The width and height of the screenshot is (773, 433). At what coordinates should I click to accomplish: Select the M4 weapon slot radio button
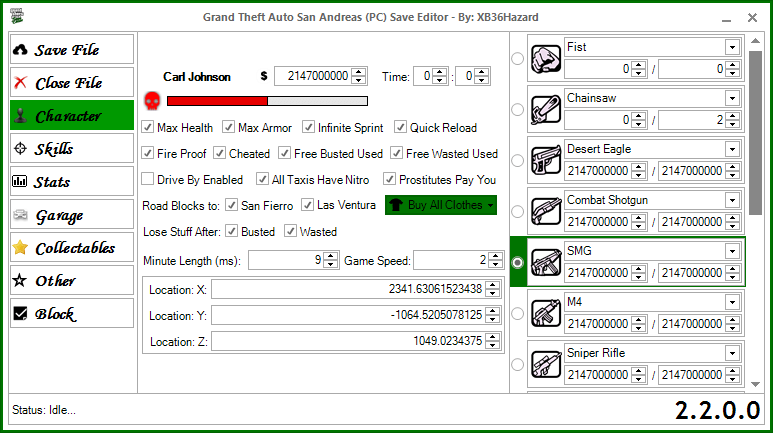pyautogui.click(x=517, y=313)
